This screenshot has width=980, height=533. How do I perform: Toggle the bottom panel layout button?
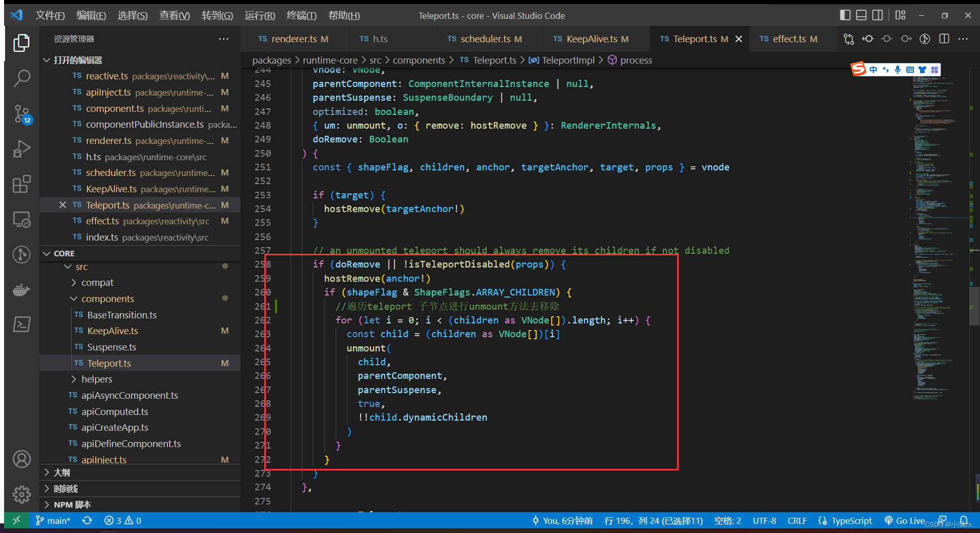coord(861,15)
